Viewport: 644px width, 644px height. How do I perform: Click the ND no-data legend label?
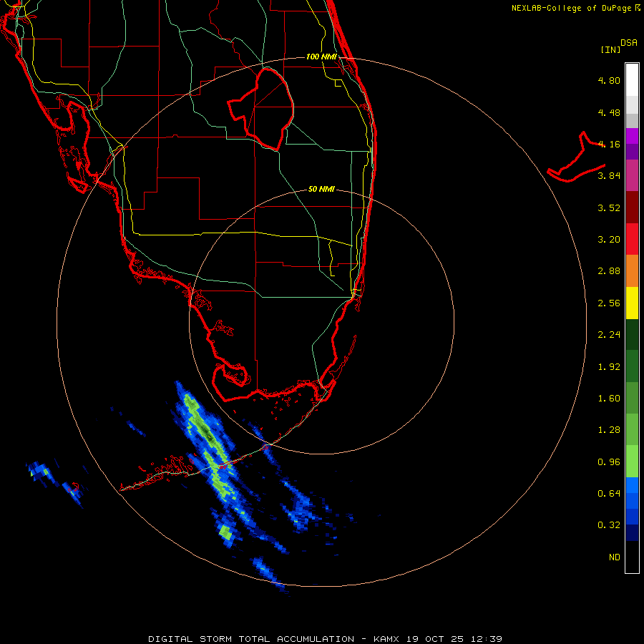click(x=615, y=557)
